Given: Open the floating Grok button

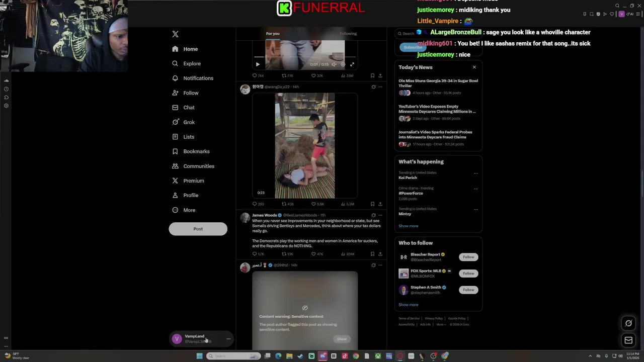Looking at the screenshot, I should point(628,323).
